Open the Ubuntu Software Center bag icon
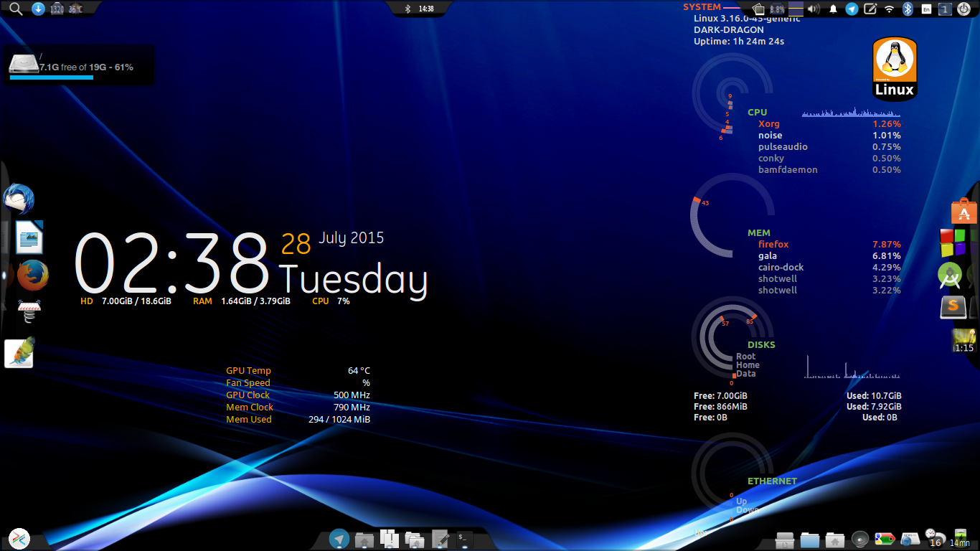 [x=963, y=212]
